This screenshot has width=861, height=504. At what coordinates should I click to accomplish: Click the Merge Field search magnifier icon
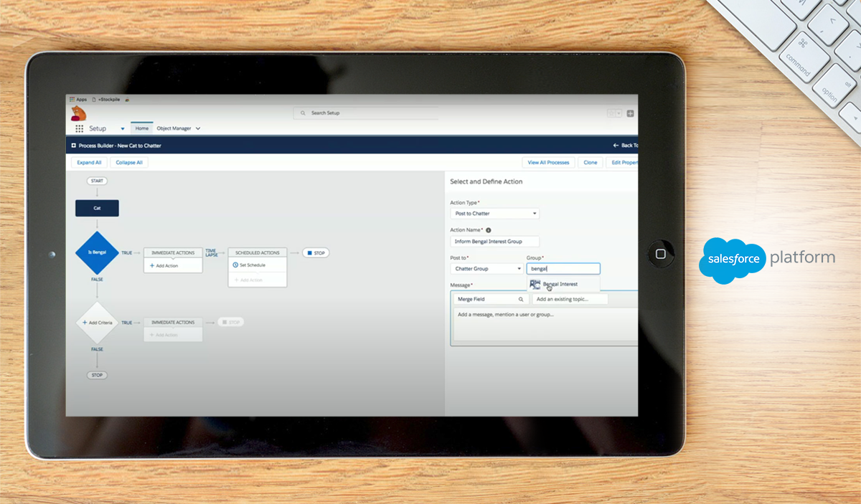(x=521, y=299)
